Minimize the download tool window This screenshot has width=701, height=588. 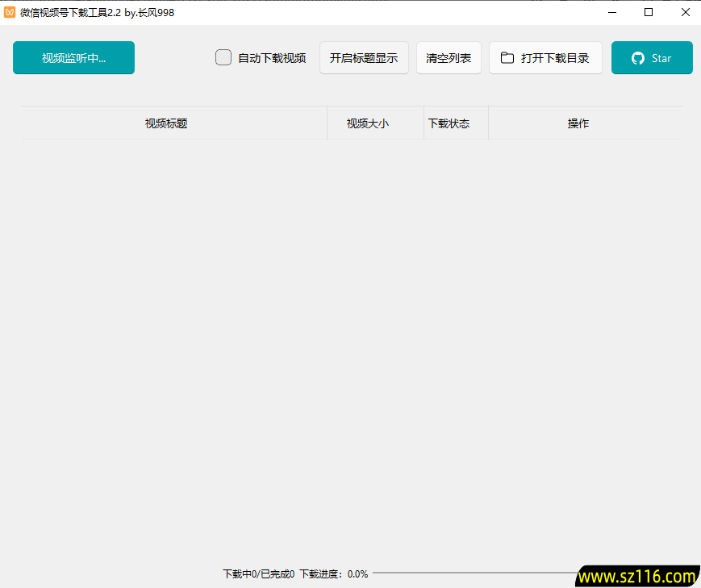[612, 12]
